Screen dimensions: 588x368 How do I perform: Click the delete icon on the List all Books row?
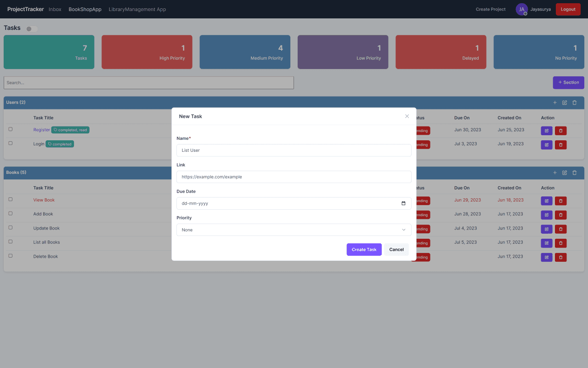[560, 243]
